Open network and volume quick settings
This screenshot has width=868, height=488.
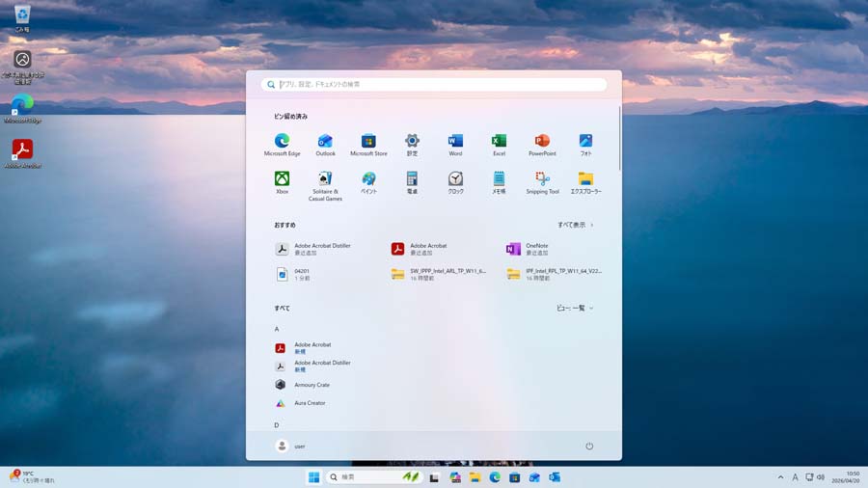[815, 477]
